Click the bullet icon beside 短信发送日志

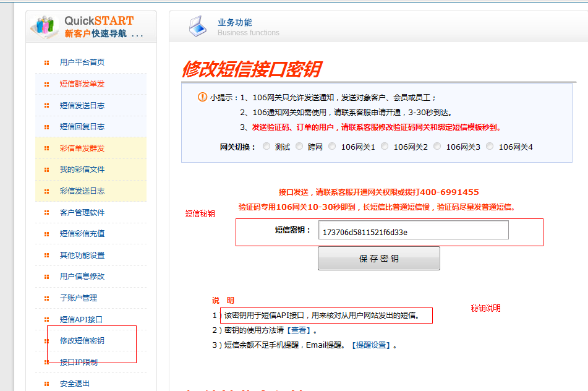tap(46, 106)
